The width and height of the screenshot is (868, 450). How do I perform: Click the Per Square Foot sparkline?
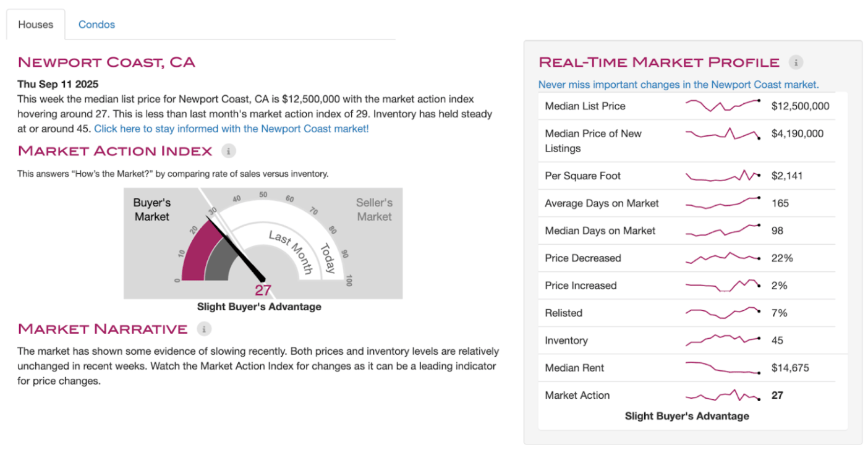pos(722,176)
